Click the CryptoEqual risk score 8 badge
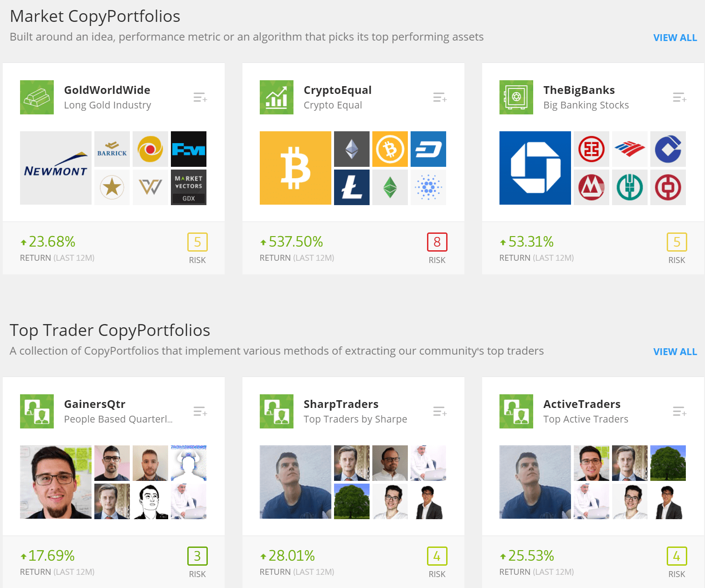 (x=437, y=242)
